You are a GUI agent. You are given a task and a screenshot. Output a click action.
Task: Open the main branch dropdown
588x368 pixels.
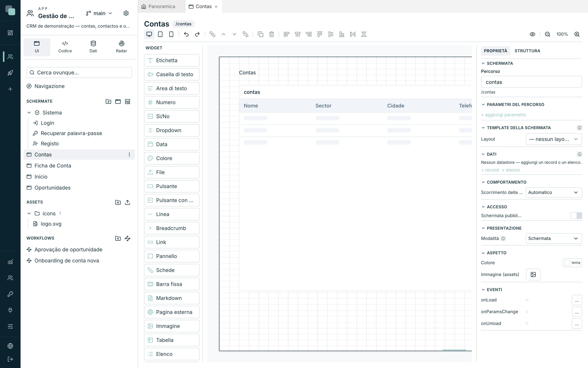click(x=99, y=13)
